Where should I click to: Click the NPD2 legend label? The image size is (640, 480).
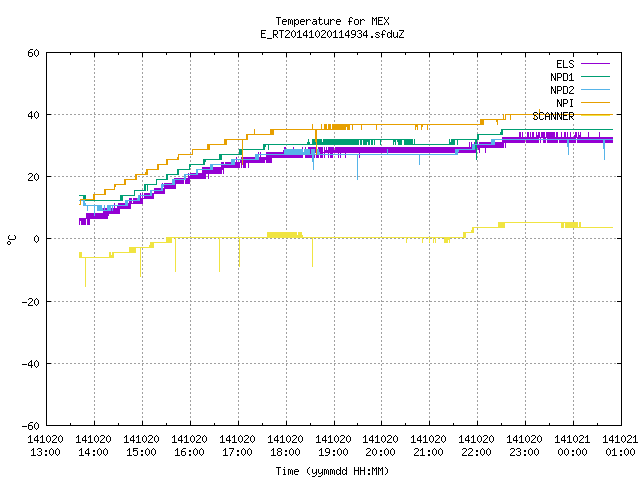click(x=562, y=90)
